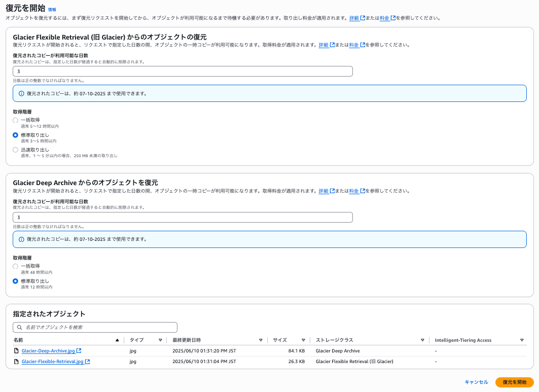Click file icon of Glacier-Deep-Archive.jpg row
This screenshot has width=539, height=392.
click(x=16, y=351)
